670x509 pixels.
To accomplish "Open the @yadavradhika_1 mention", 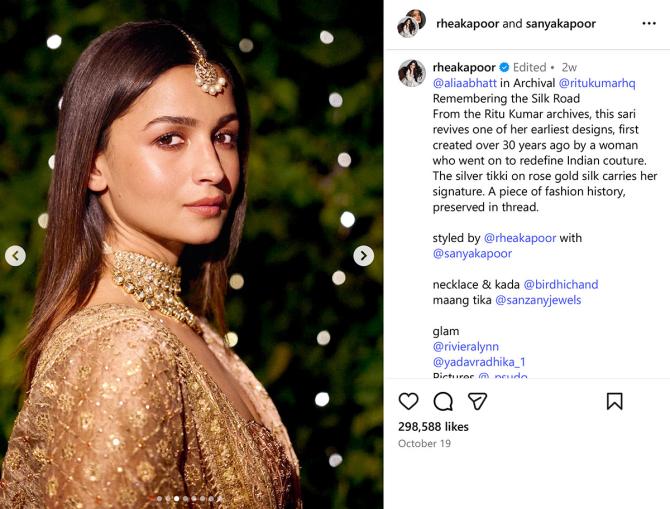I will [x=479, y=362].
